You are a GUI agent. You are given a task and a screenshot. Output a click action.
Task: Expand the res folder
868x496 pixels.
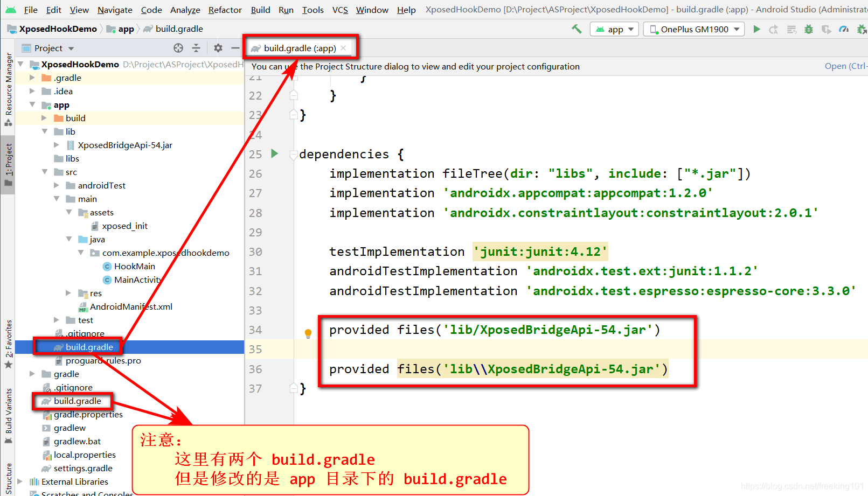pyautogui.click(x=68, y=293)
